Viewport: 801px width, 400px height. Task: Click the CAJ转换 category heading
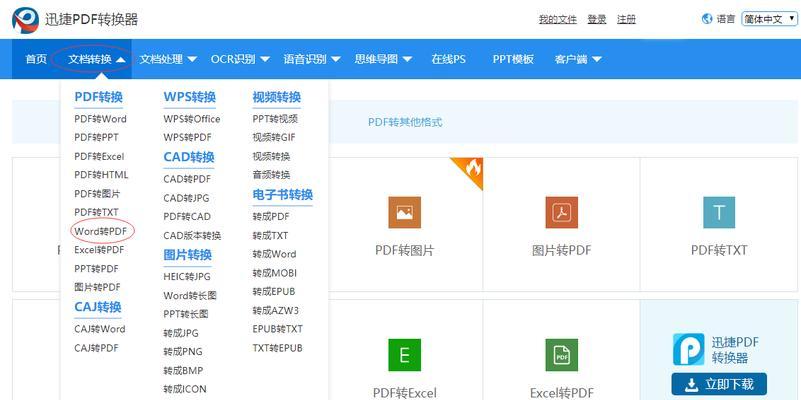tap(98, 307)
